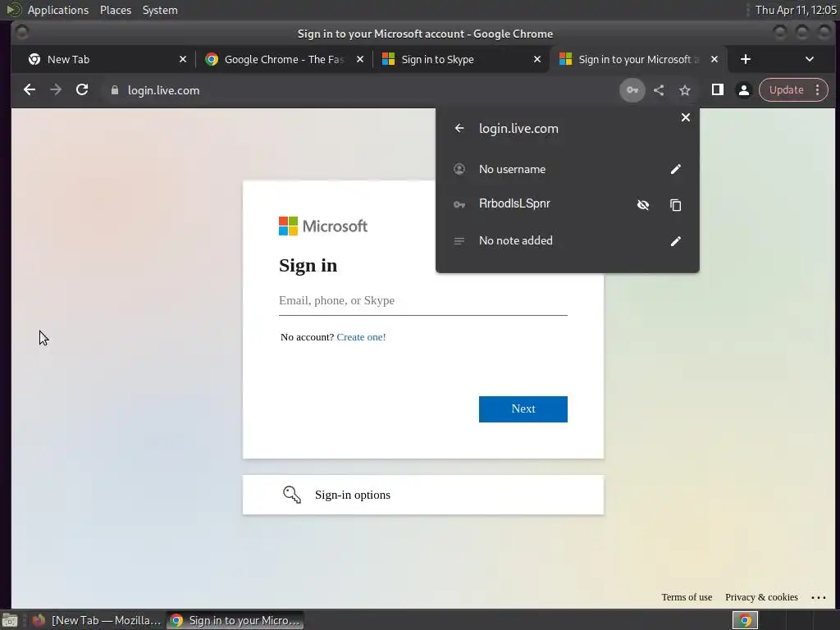
Task: Open a new tab with plus button
Action: [x=745, y=59]
